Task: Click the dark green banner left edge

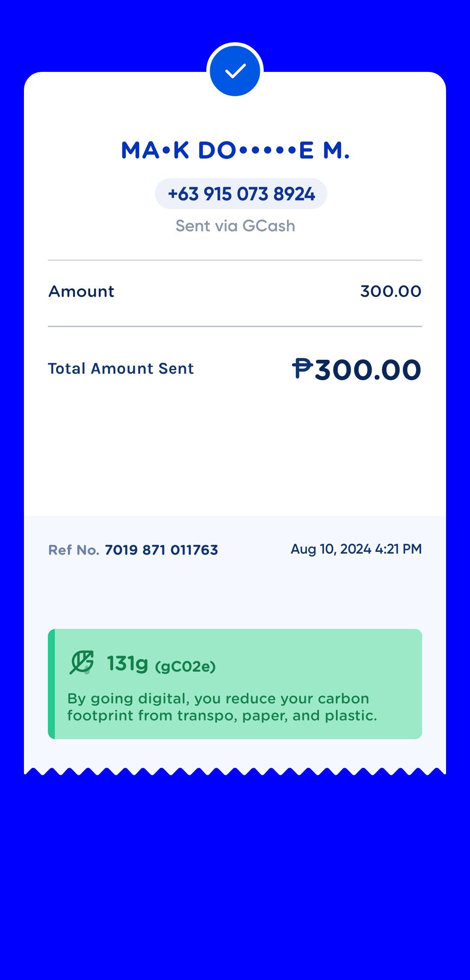Action: 51,684
